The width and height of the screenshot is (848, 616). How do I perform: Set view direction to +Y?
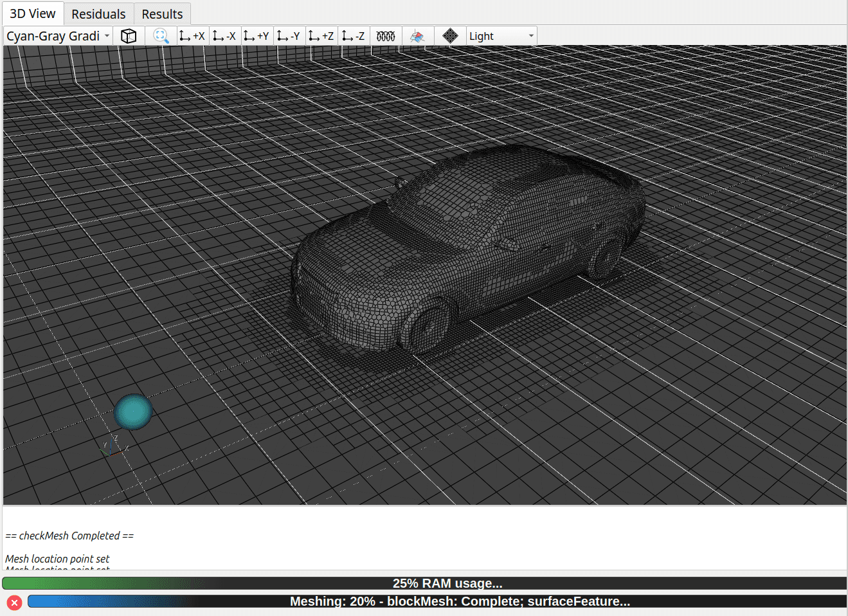(257, 36)
